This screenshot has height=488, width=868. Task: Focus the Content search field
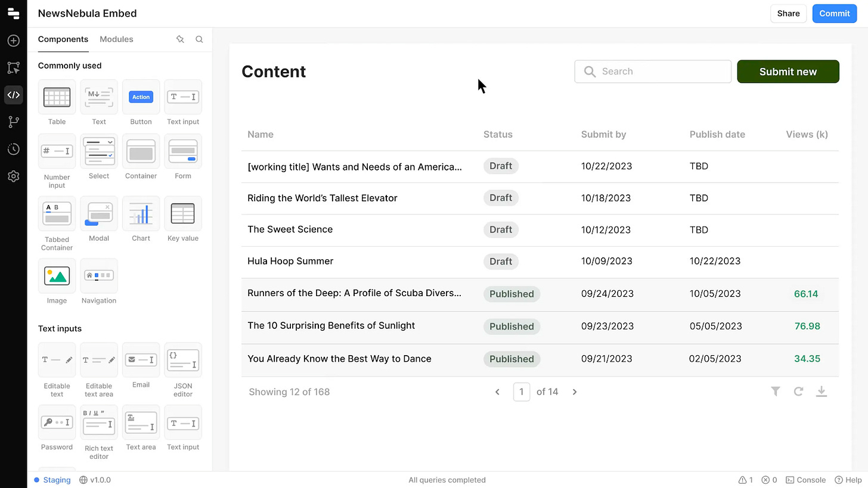(x=653, y=72)
